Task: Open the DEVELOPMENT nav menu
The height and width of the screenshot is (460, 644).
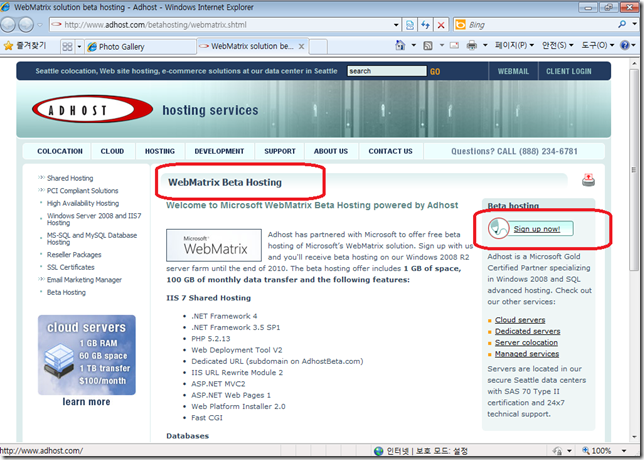Action: (x=219, y=151)
